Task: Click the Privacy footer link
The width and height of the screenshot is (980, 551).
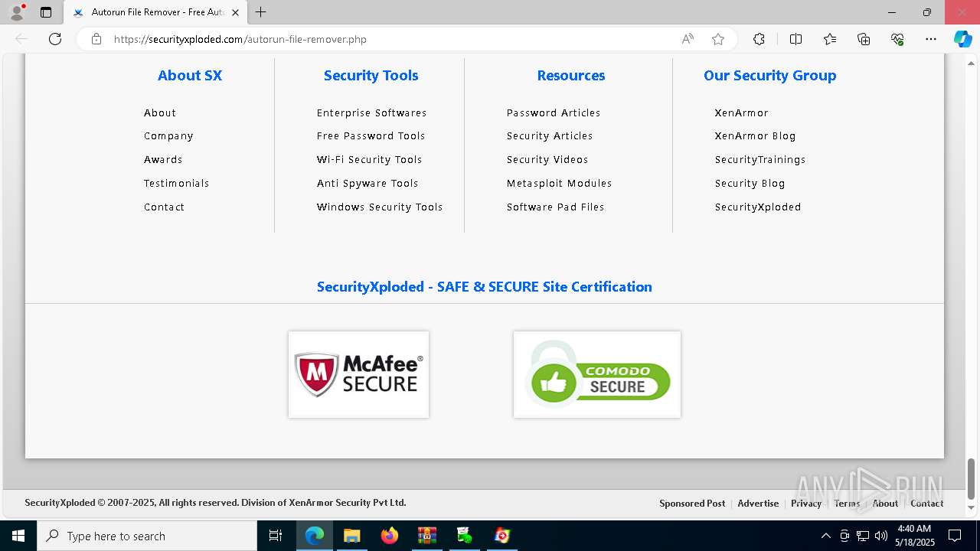Action: [806, 504]
